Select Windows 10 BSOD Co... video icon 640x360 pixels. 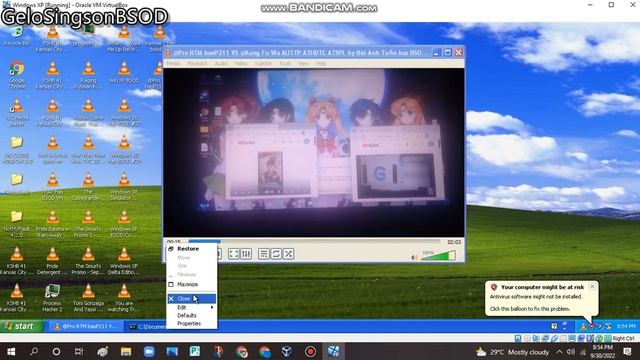(x=124, y=224)
